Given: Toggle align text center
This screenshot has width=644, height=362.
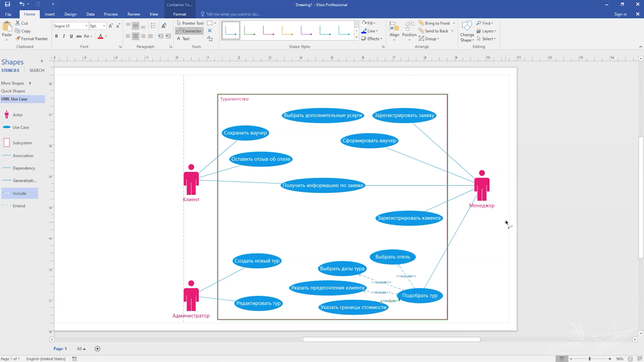Looking at the screenshot, I should point(135,36).
